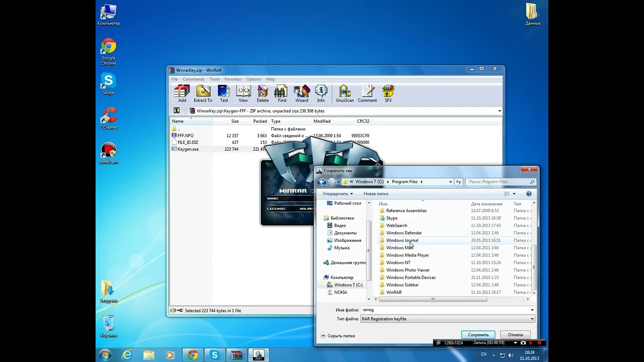Select the Windows Media Player folder
Image resolution: width=644 pixels, height=362 pixels.
tap(407, 255)
